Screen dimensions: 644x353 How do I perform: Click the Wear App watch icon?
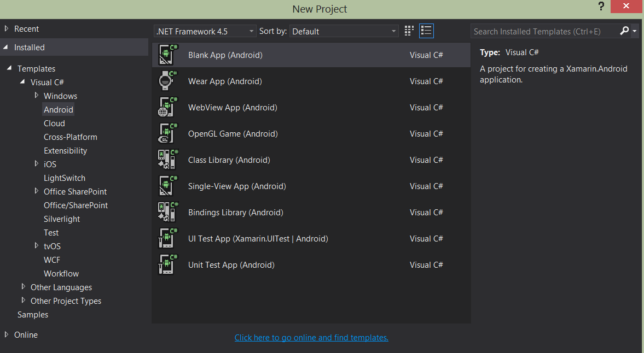tap(167, 81)
